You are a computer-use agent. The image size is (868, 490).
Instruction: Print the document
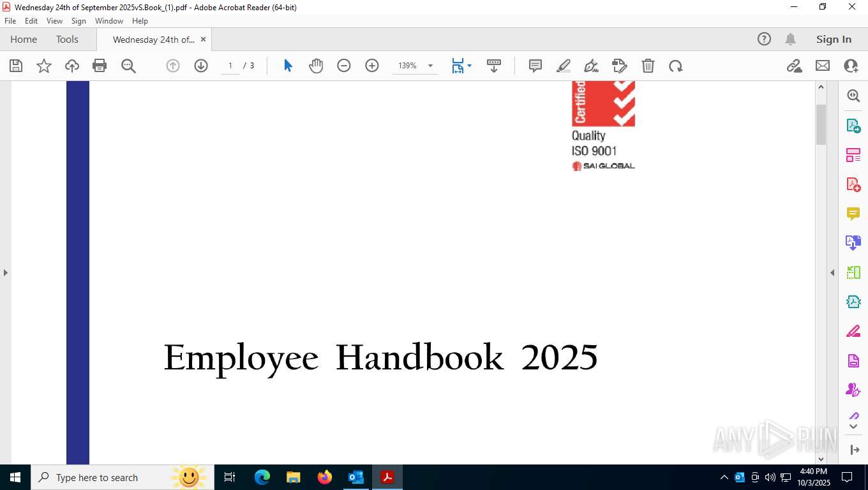pos(100,66)
